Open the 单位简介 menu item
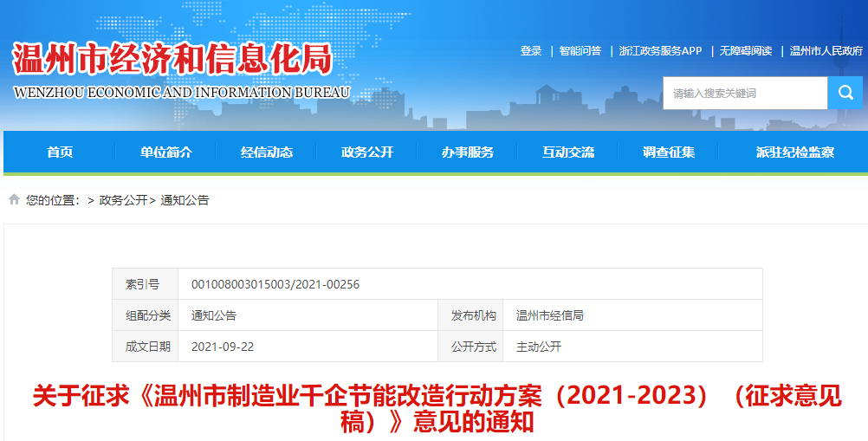The height and width of the screenshot is (441, 868). 166,152
